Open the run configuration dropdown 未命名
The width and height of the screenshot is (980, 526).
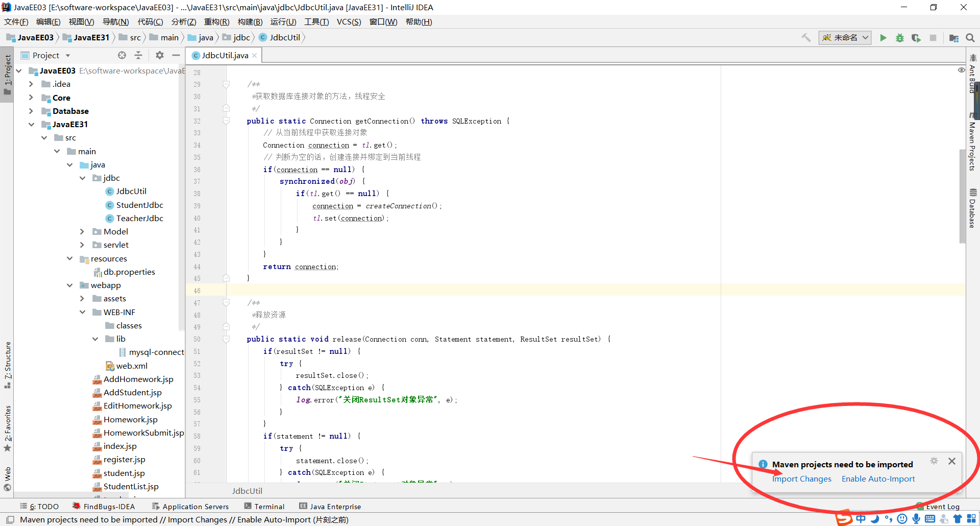(x=845, y=38)
